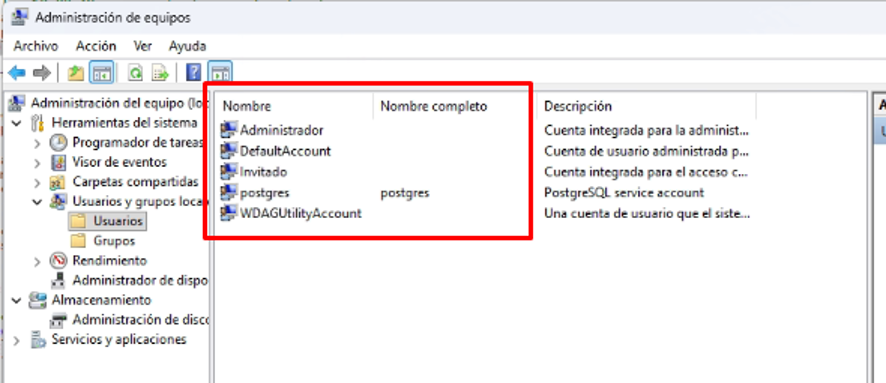The width and height of the screenshot is (886, 383).
Task: Click the Invitado user icon
Action: (x=229, y=171)
